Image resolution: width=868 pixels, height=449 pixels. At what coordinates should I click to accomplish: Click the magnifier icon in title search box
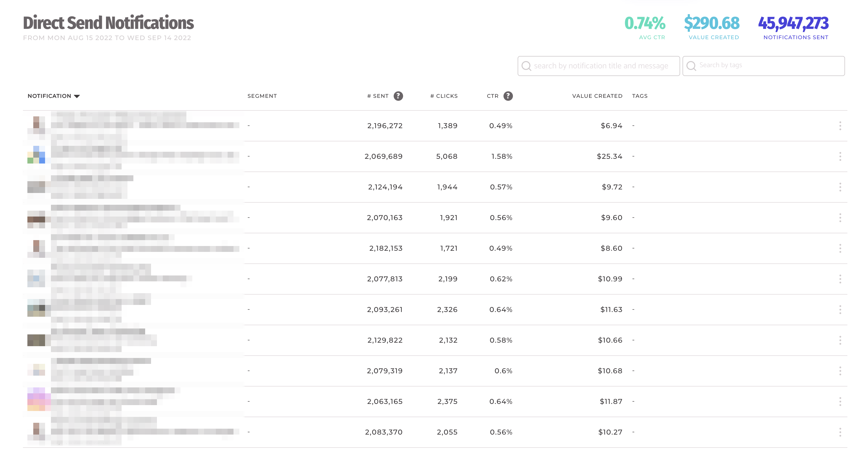coord(526,66)
